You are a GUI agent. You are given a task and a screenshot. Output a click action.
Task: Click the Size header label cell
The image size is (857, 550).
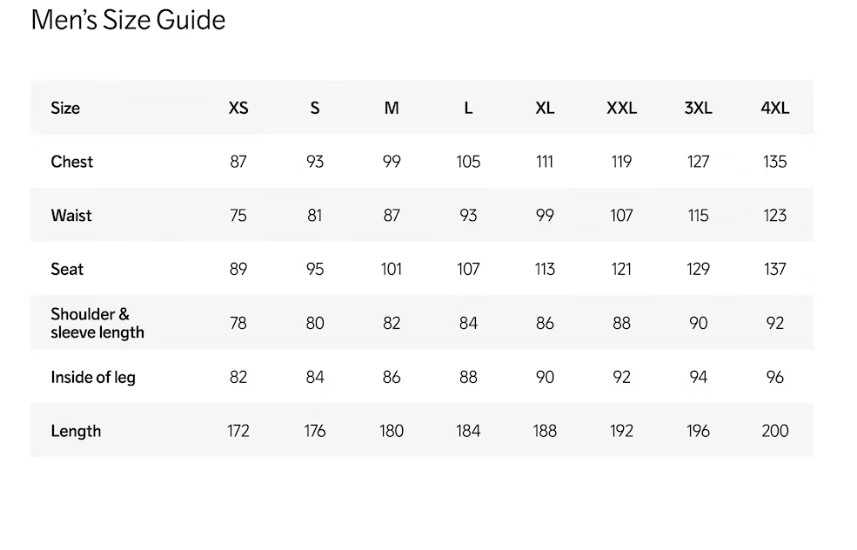tap(65, 108)
